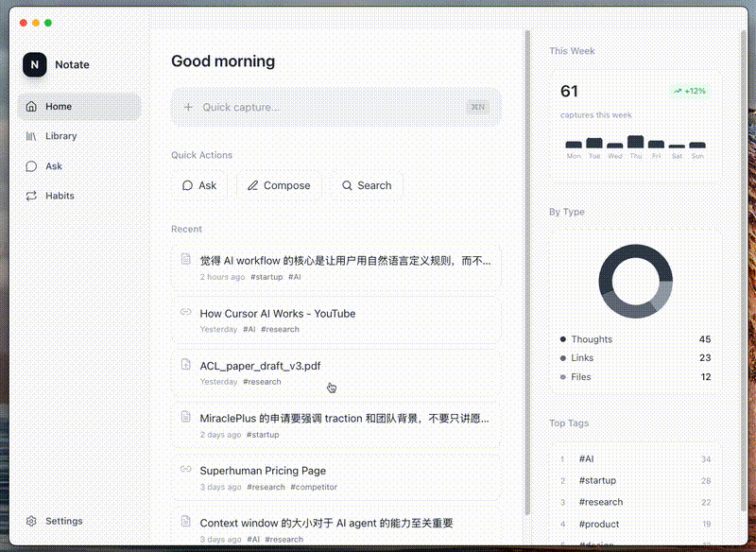This screenshot has width=756, height=552.
Task: Click the link icon beside Superhuman Pricing Page
Action: [x=183, y=470]
